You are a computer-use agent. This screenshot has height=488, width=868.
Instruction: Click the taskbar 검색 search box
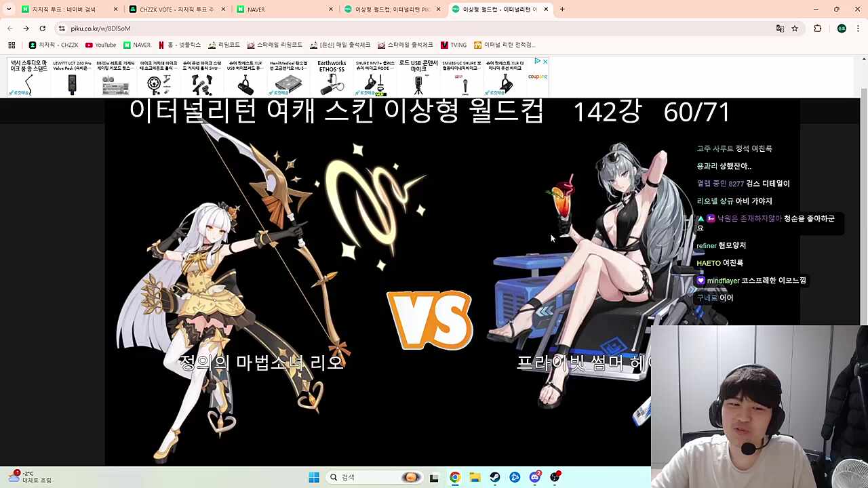click(373, 477)
